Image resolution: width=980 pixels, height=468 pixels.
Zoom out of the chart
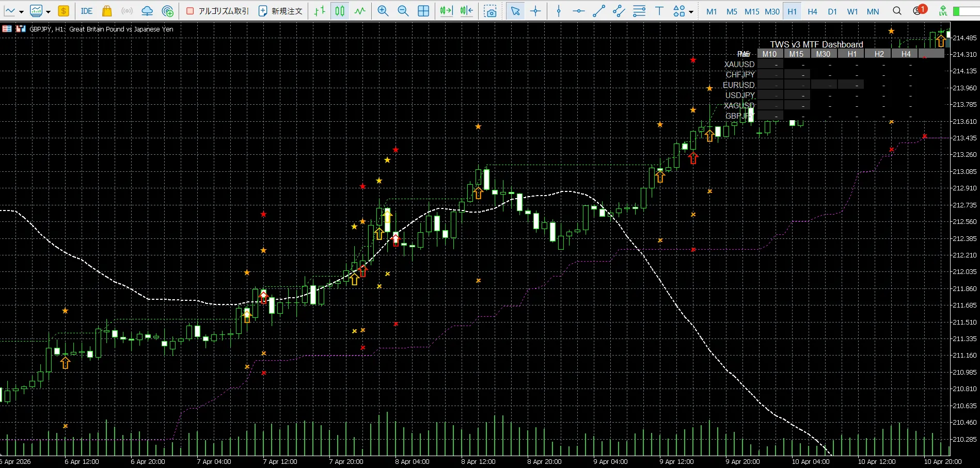[x=403, y=11]
